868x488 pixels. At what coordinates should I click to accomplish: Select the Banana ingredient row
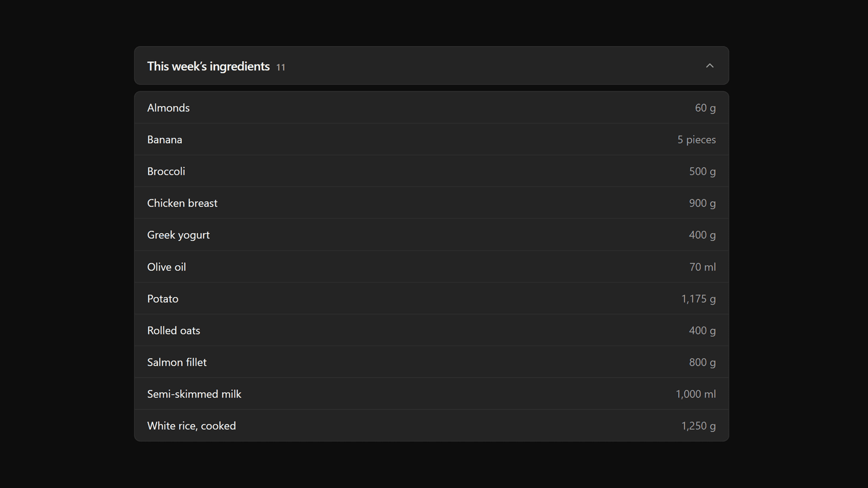point(431,139)
